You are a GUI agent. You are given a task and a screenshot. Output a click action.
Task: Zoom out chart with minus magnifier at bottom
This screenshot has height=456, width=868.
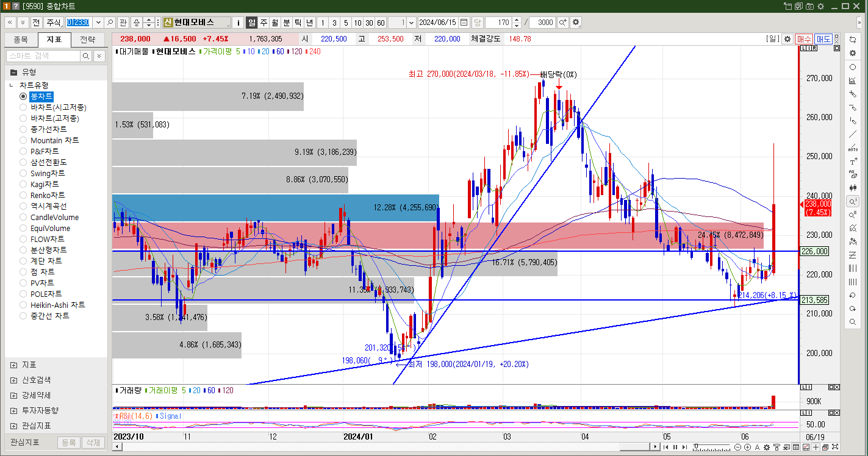pos(738,447)
